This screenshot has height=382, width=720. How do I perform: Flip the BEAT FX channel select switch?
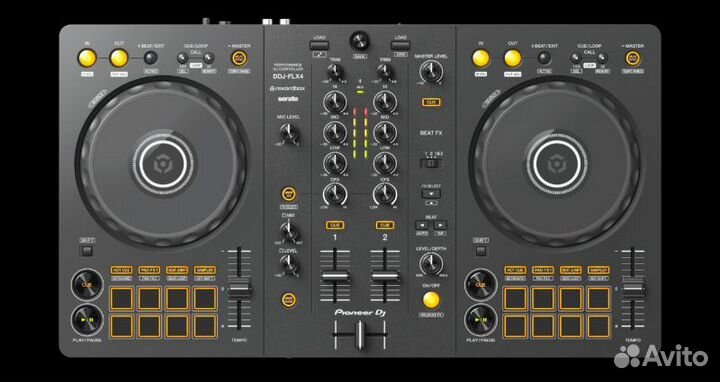point(431,163)
